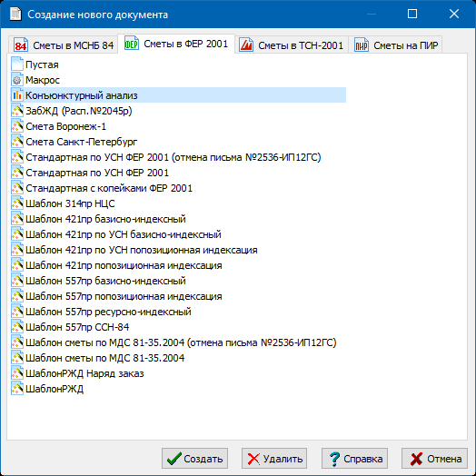Open the Сметы в ТСН-2001 tab

click(x=291, y=45)
